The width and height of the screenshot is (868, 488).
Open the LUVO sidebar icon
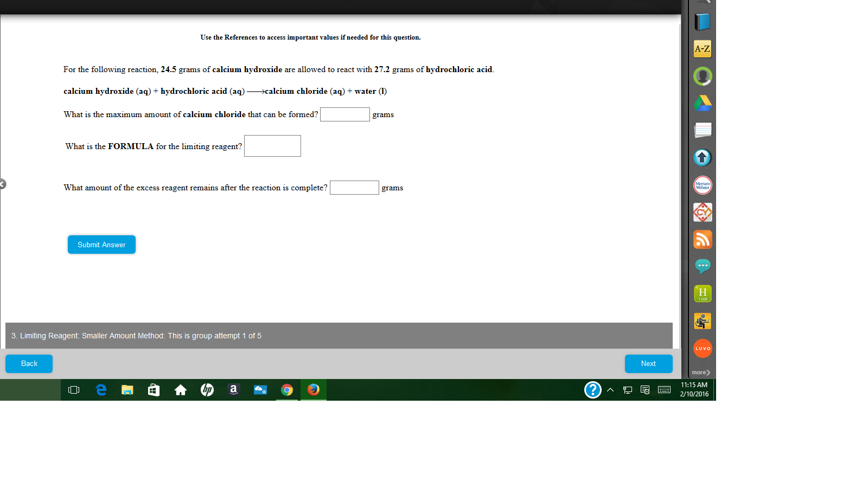(702, 348)
